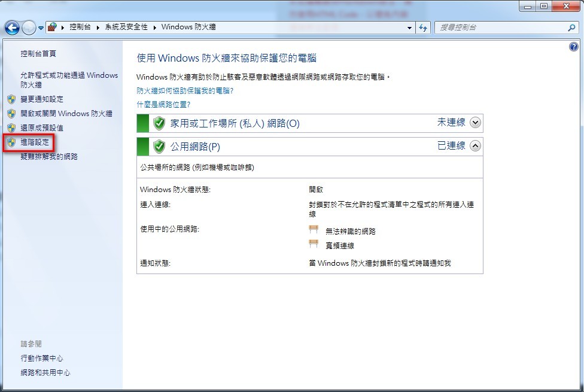Screen dimensions: 584x392
Task: Open 防火牆如何協助保護我的電腦? help link
Action: pos(185,90)
